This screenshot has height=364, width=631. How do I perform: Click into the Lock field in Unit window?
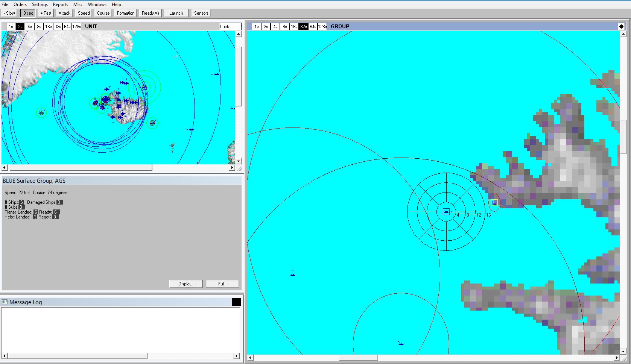pyautogui.click(x=230, y=26)
